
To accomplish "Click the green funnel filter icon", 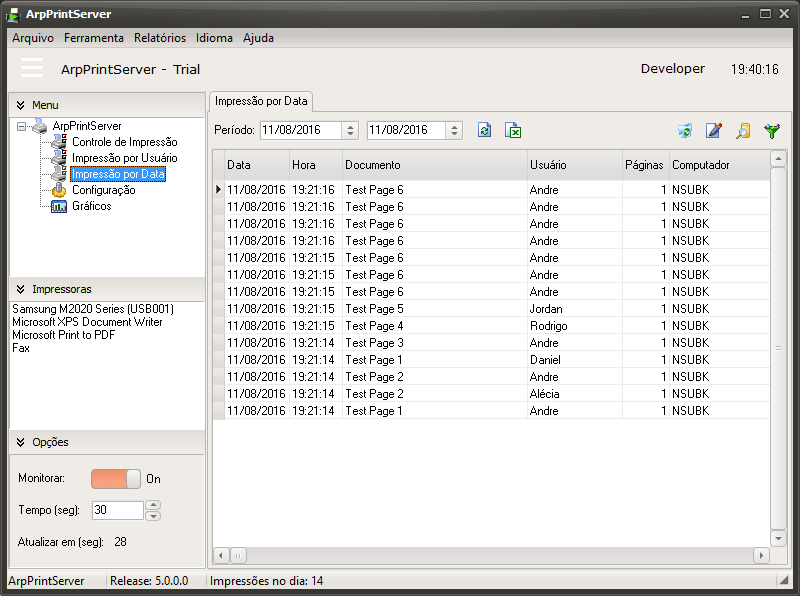I will click(771, 130).
